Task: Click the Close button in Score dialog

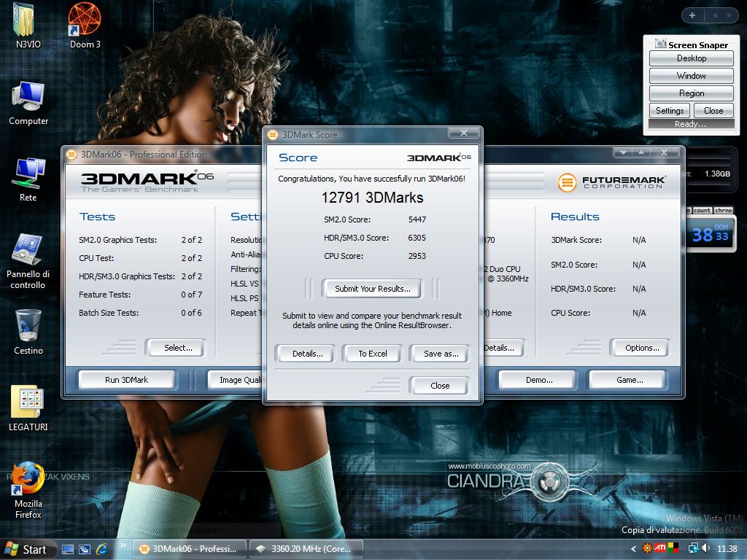Action: tap(440, 386)
